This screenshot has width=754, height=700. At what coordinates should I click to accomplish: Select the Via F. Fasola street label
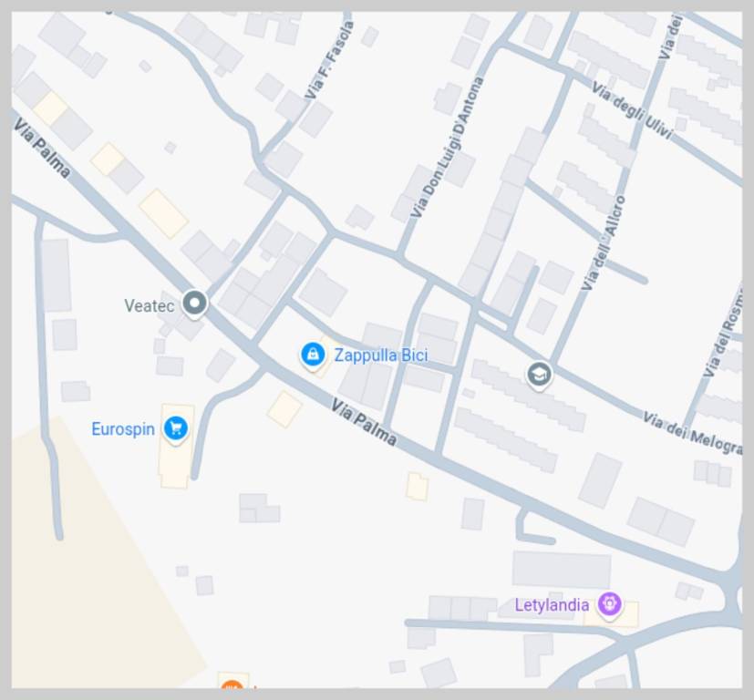pyautogui.click(x=329, y=60)
